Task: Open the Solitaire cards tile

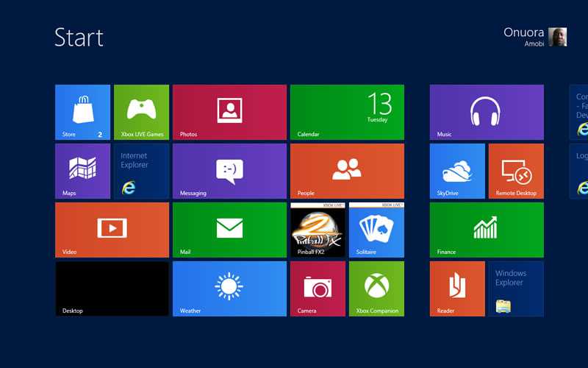Action: coord(376,230)
